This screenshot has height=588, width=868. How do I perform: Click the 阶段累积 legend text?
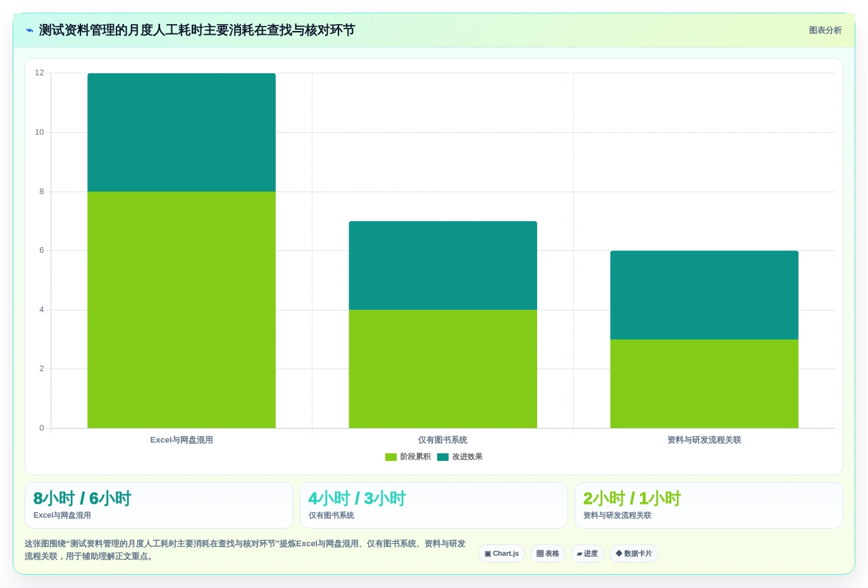(x=415, y=457)
